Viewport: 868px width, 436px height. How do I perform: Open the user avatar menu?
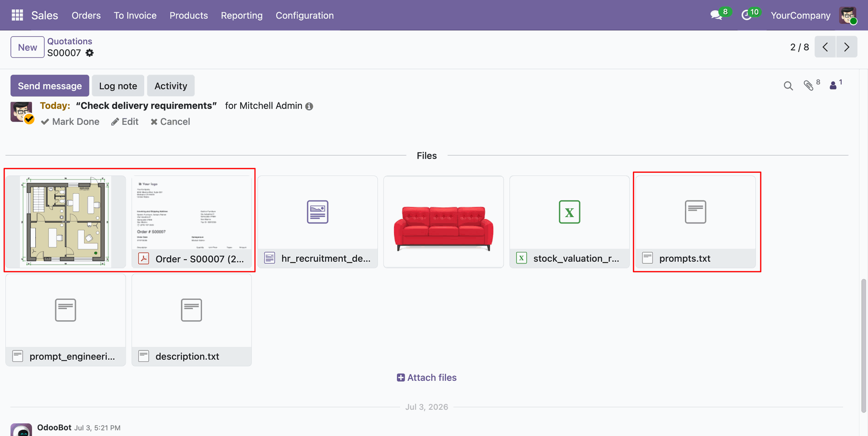point(848,15)
